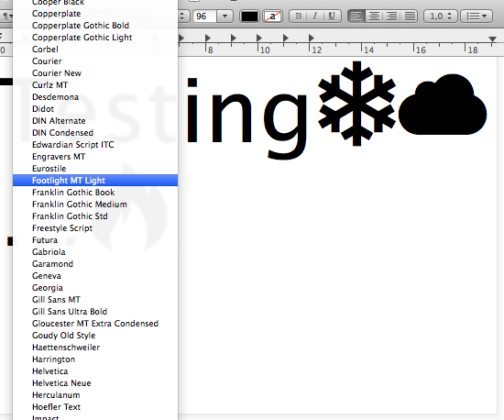Select Harrington font

pyautogui.click(x=95, y=359)
